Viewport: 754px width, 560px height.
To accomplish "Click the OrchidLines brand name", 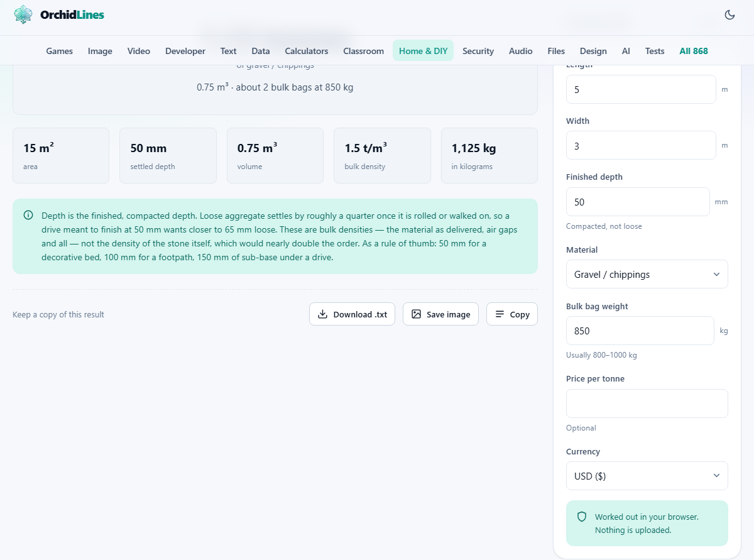I will (x=72, y=14).
